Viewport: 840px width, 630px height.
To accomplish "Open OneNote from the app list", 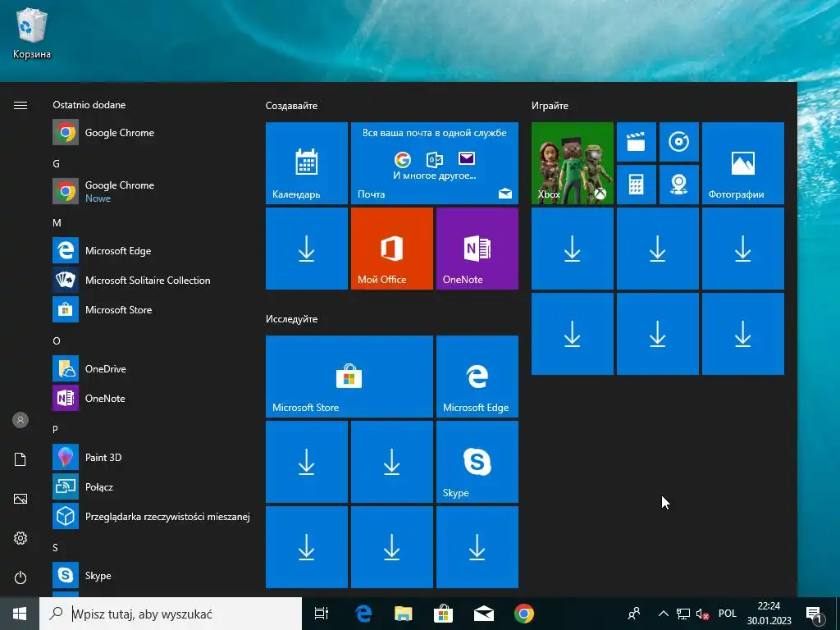I will coord(150,398).
